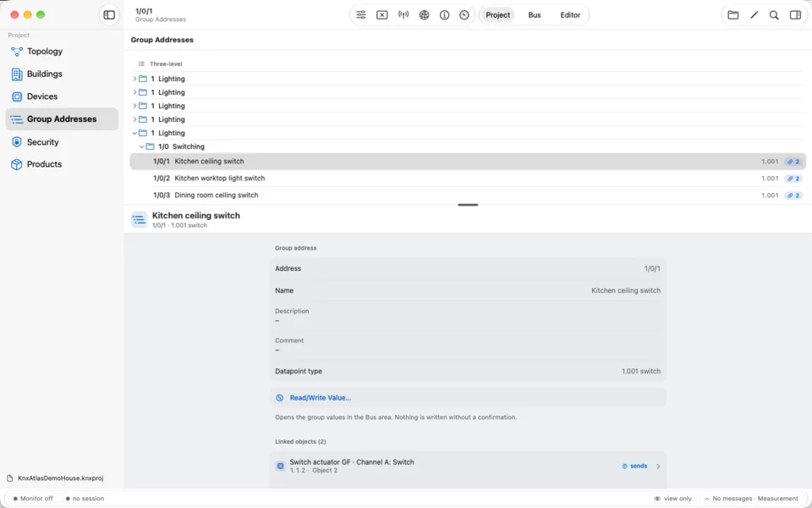Click the 1/0/1 title above Group Addresses subtitle
This screenshot has width=812, height=508.
[144, 11]
